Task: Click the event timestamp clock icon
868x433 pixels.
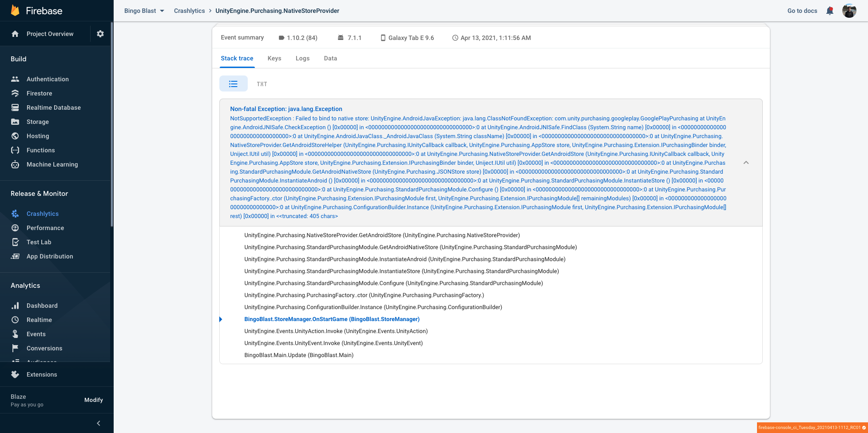Action: pyautogui.click(x=455, y=38)
